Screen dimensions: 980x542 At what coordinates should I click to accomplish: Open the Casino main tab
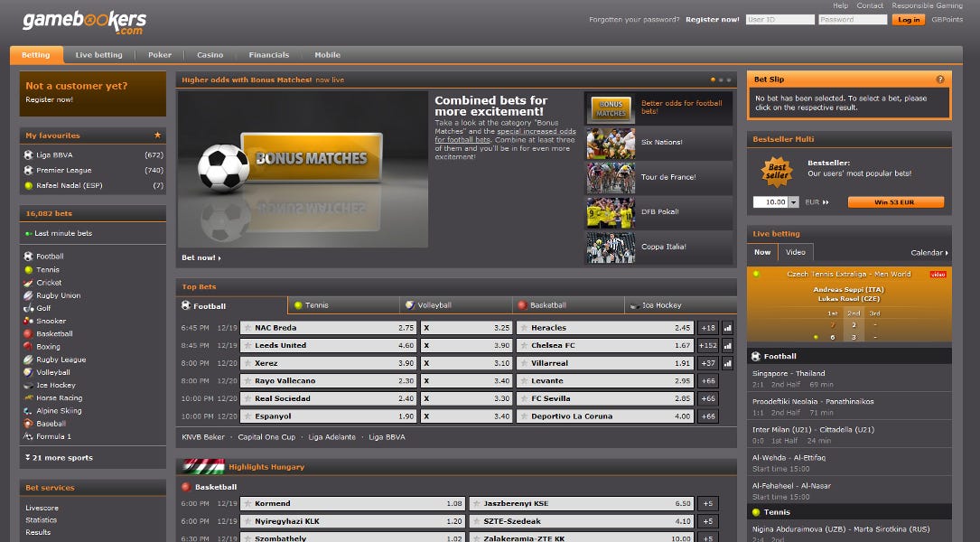[x=210, y=55]
